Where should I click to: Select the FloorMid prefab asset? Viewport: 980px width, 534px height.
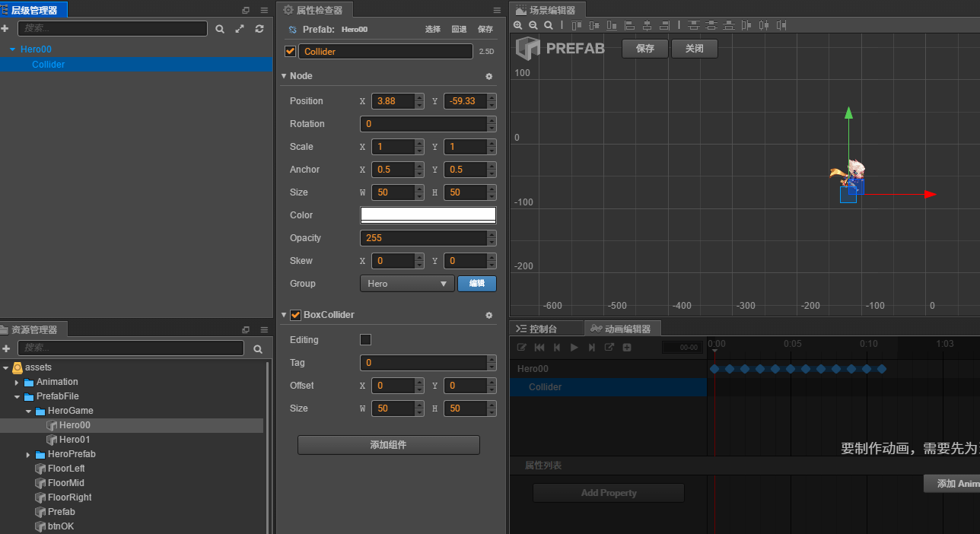(66, 483)
